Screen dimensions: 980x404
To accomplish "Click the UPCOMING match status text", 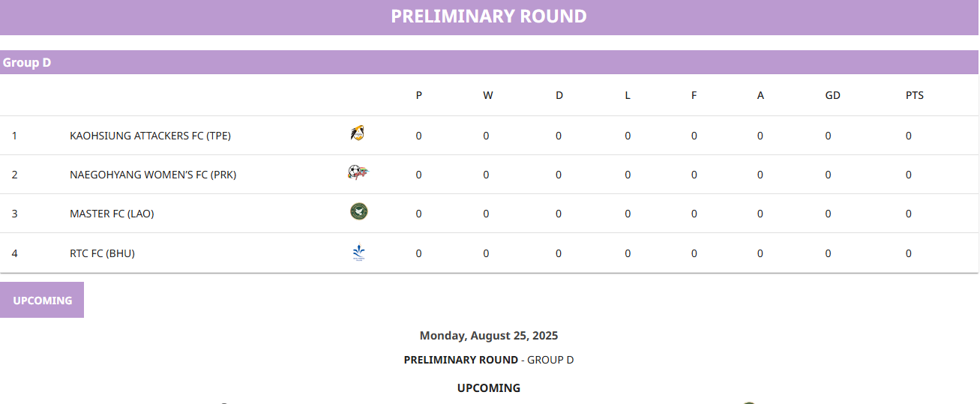I will pos(489,388).
